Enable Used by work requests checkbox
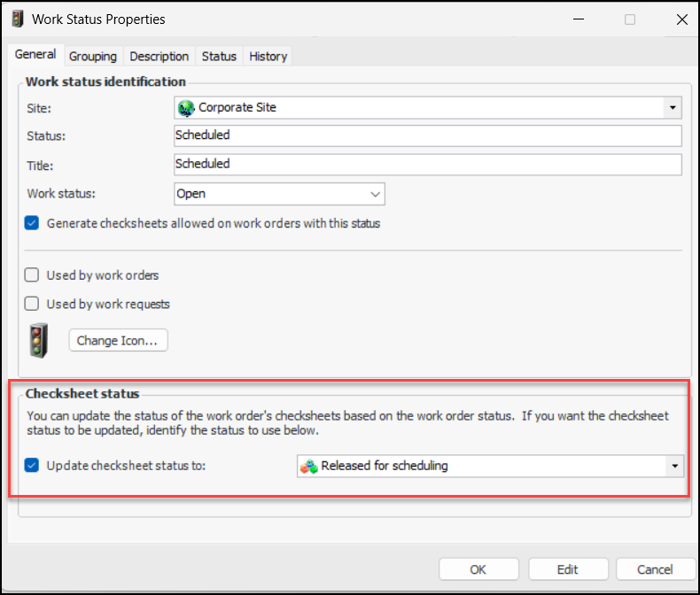Screen dimensions: 700x595 point(32,304)
